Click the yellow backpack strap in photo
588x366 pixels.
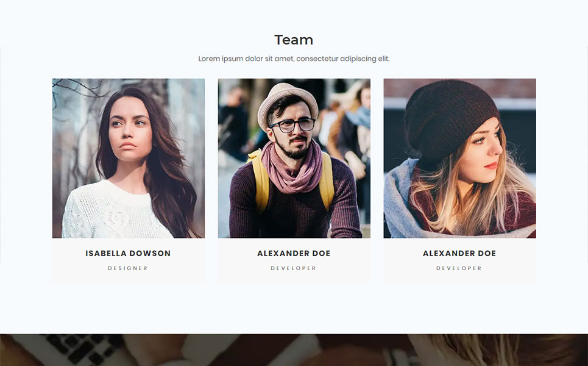[x=260, y=180]
